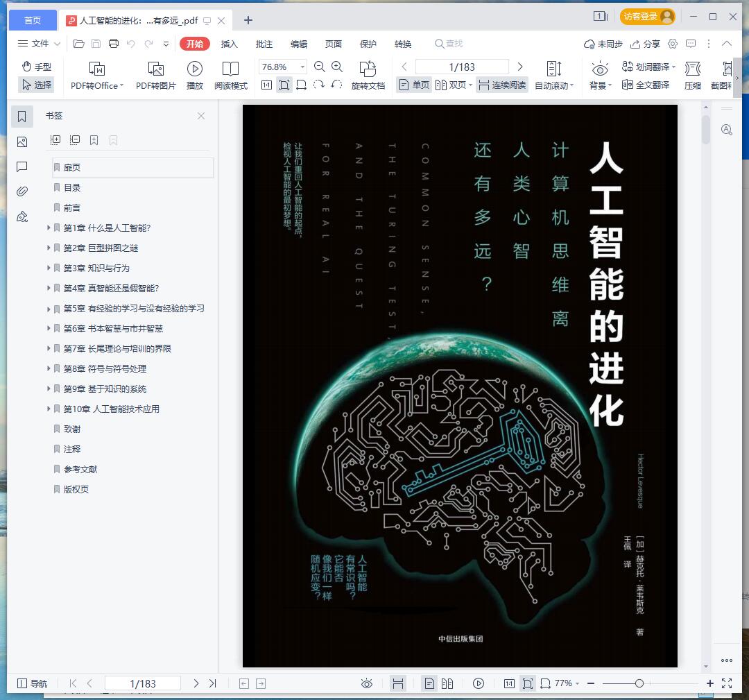The width and height of the screenshot is (749, 700).
Task: Click the actual size 1:1 toolbar icon
Action: click(x=266, y=85)
